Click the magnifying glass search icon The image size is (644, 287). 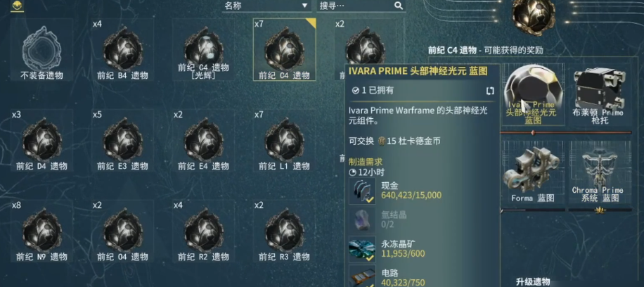point(398,6)
